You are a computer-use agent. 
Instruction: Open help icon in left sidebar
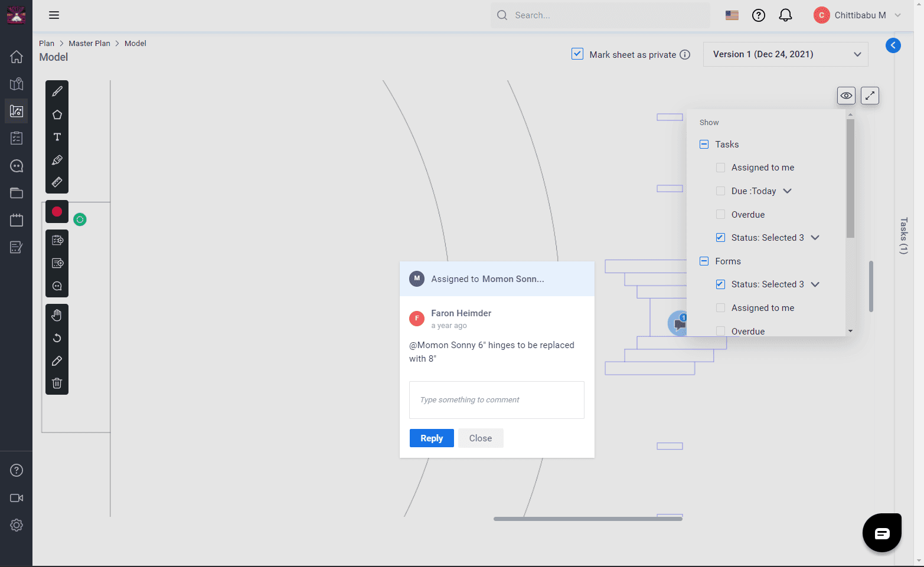coord(17,470)
